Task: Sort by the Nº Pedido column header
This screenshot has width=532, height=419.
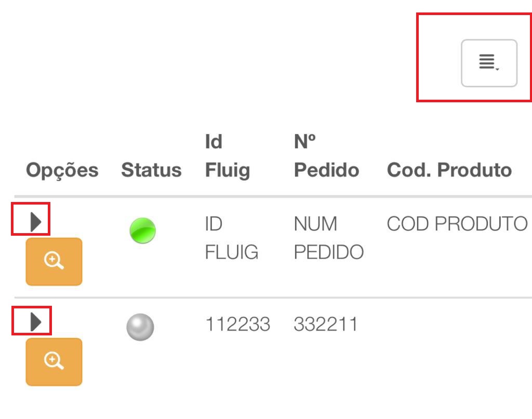Action: [x=326, y=156]
